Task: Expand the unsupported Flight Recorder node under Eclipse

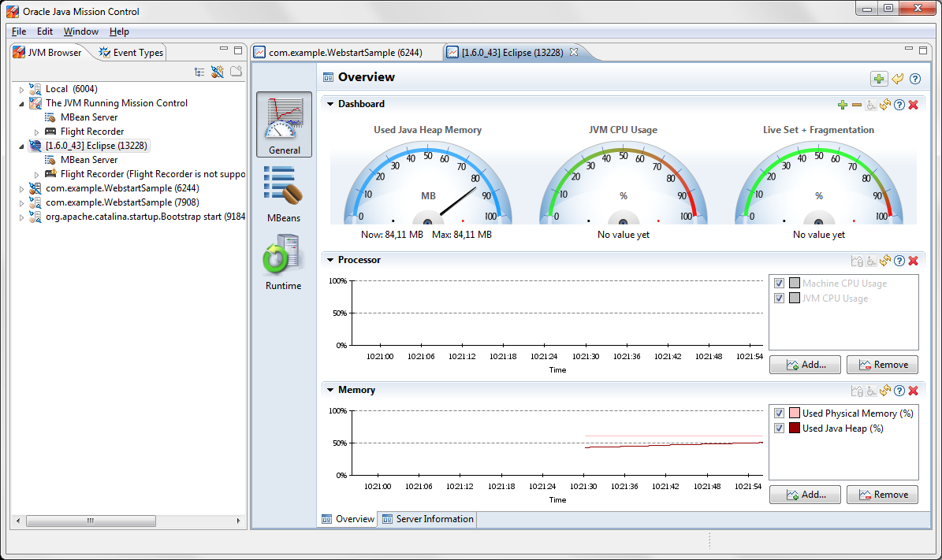Action: (36, 175)
